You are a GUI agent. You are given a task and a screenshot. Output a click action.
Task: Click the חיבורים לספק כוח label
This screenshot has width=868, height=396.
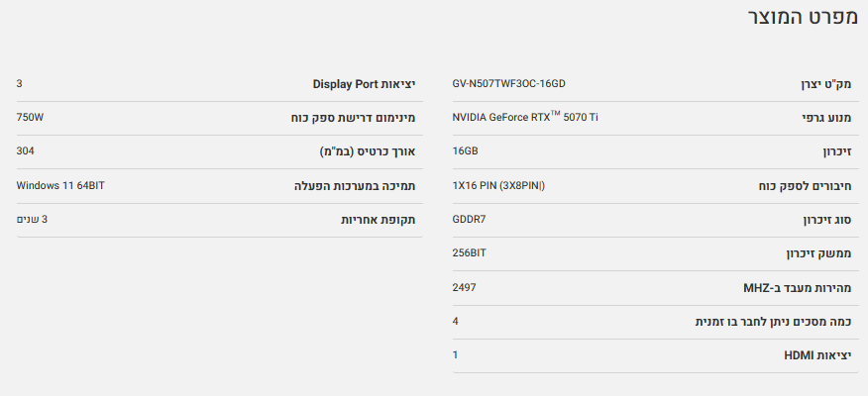[x=804, y=186]
